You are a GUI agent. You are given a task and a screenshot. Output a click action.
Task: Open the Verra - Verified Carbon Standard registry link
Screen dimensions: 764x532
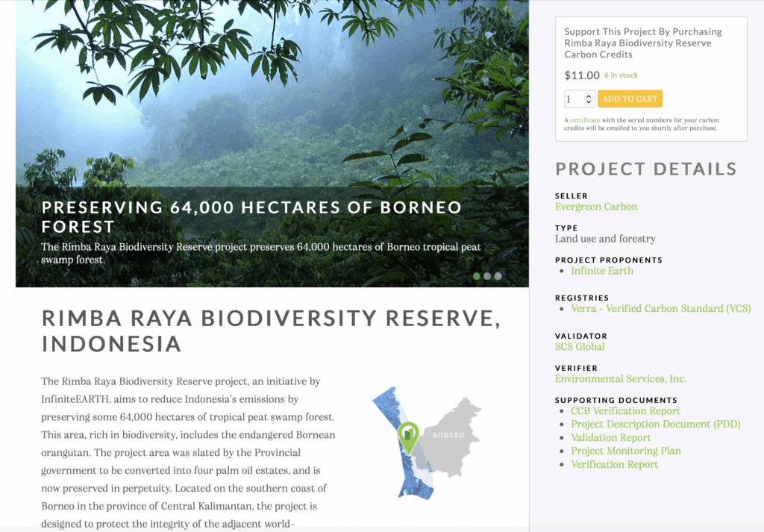[x=660, y=308]
